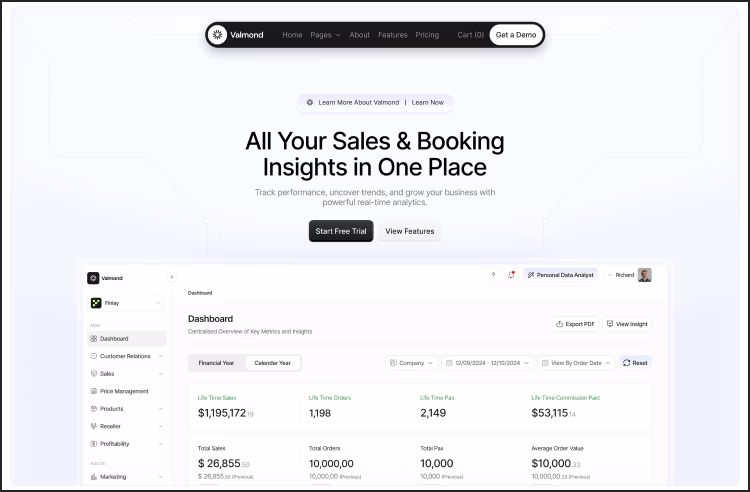This screenshot has height=492, width=750.
Task: Open the Company filter dropdown
Action: pos(411,363)
